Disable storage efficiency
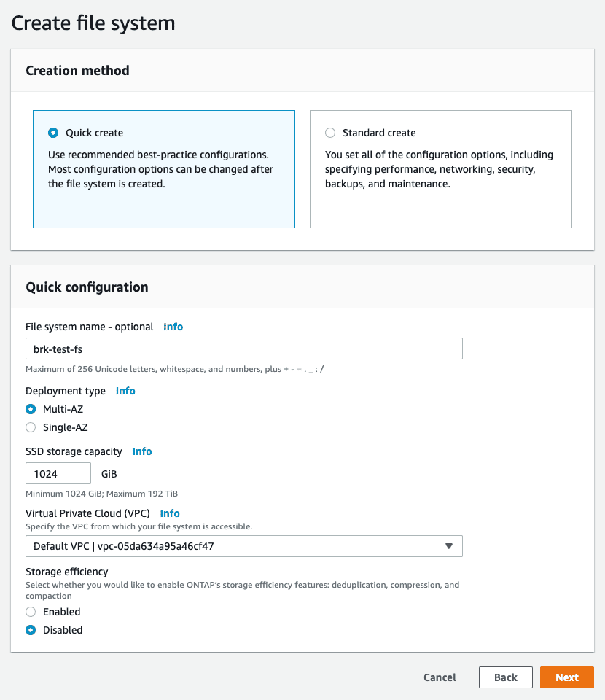Viewport: 605px width, 700px height. tap(30, 630)
